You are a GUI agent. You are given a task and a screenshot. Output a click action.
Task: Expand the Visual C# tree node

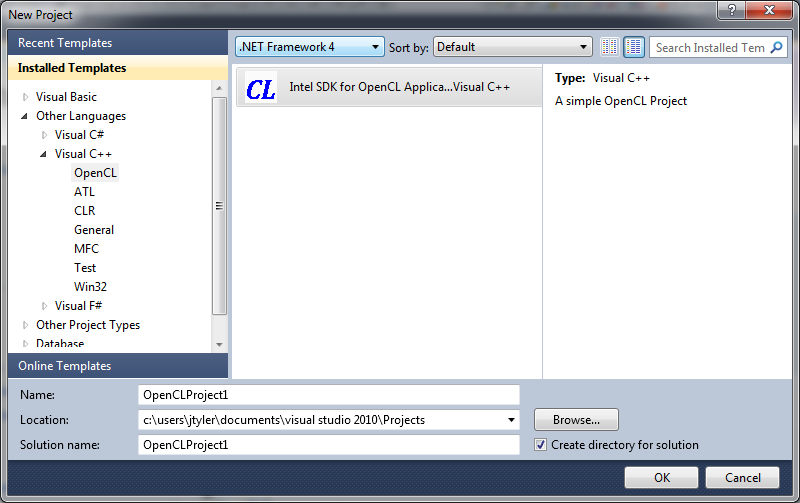44,135
